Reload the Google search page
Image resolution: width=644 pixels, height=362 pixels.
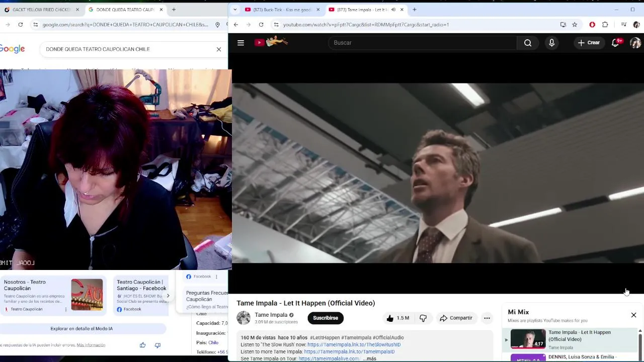20,24
